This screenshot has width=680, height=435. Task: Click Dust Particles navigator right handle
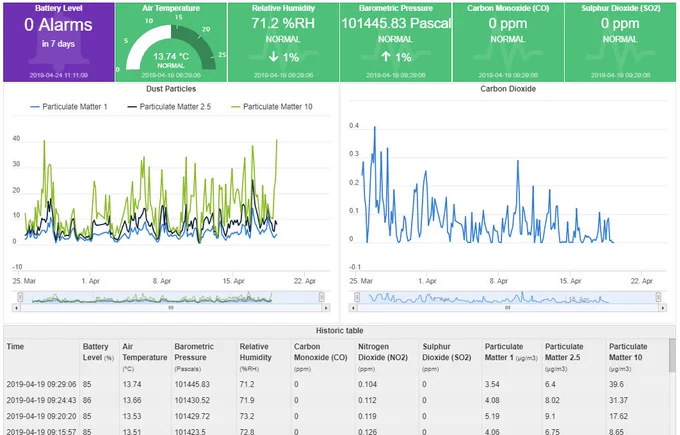pyautogui.click(x=321, y=297)
